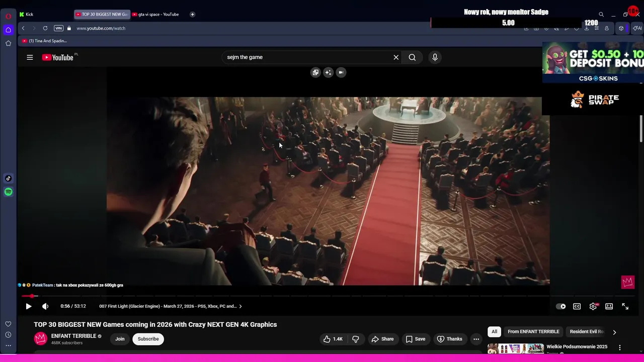The image size is (644, 362).
Task: Open the Opera bookmarks star
Action: tap(8, 43)
